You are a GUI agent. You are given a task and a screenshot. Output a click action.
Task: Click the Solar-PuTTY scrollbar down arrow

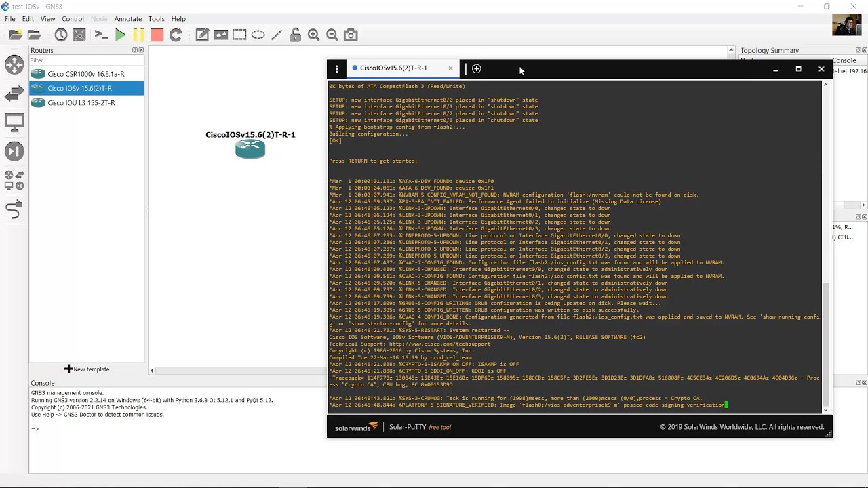pyautogui.click(x=825, y=410)
